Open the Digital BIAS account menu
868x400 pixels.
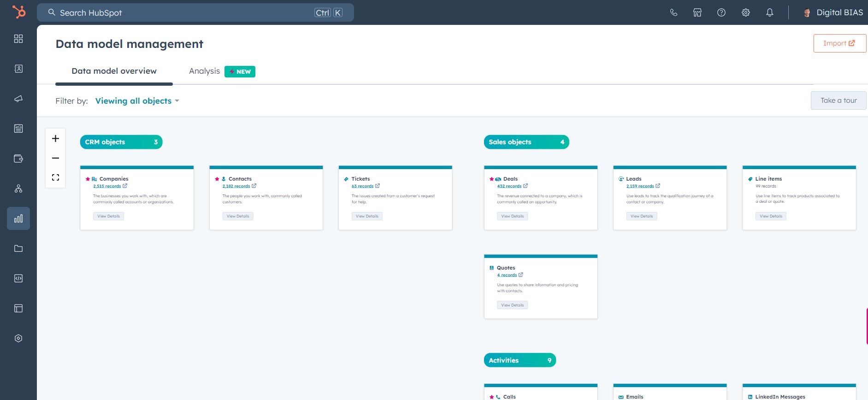[x=833, y=12]
